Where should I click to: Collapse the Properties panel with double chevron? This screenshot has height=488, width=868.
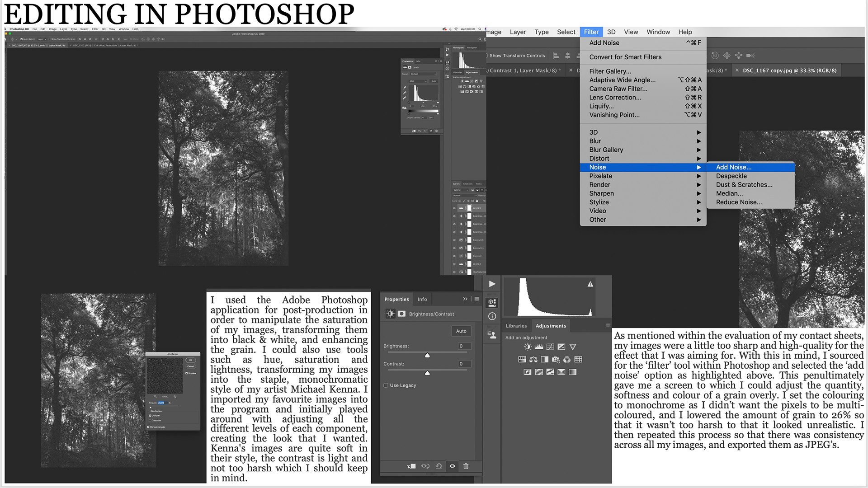coord(465,299)
